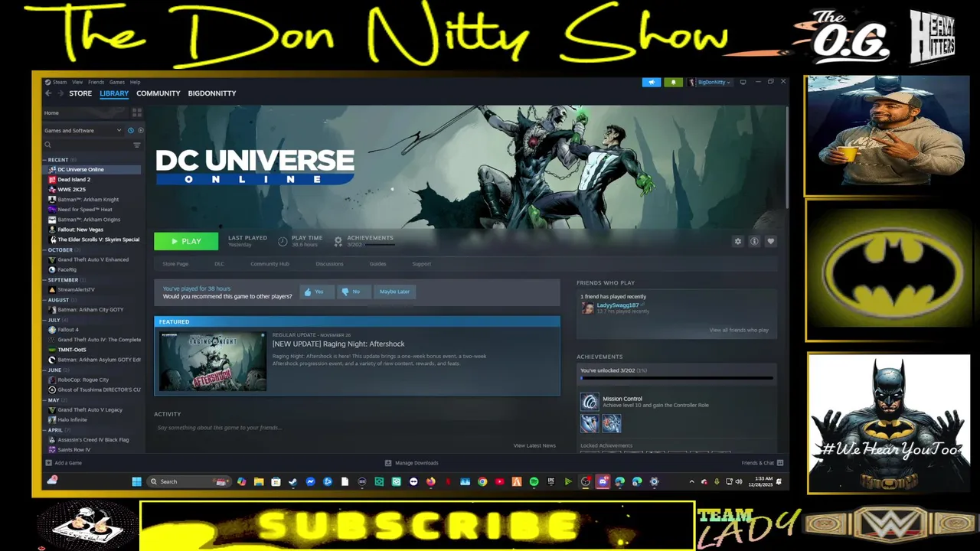Click View all friends who play
The width and height of the screenshot is (980, 551).
(x=739, y=330)
